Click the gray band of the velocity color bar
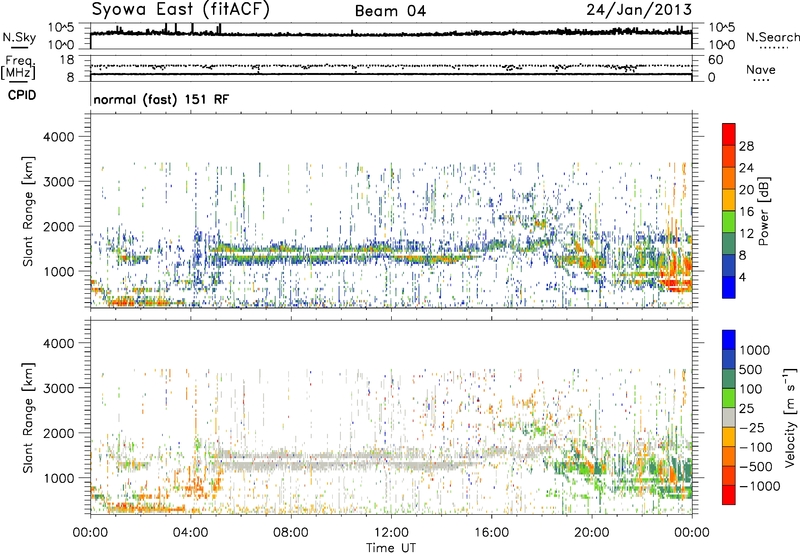The width and height of the screenshot is (800, 554). (x=729, y=418)
